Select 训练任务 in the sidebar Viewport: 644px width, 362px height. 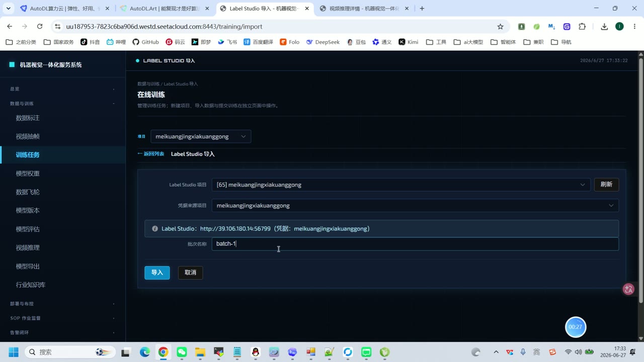tap(63, 155)
